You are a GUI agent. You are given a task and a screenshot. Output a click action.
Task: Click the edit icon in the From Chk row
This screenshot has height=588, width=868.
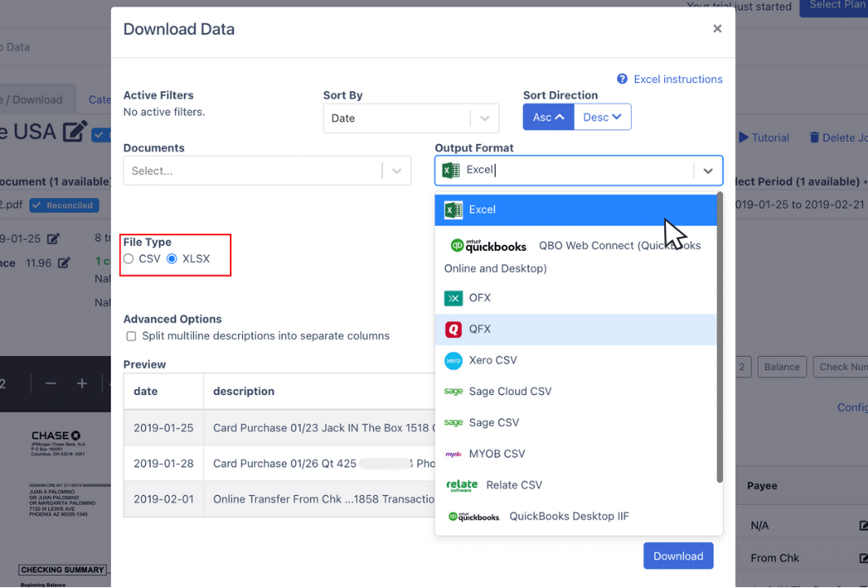[863, 558]
